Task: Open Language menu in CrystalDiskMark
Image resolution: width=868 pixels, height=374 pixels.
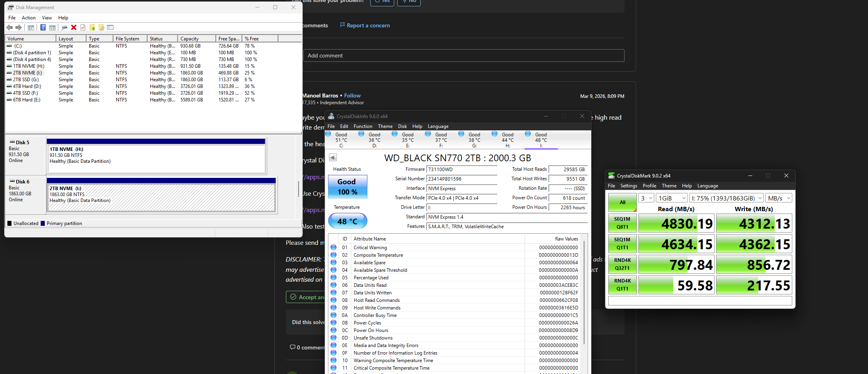Action: click(708, 186)
